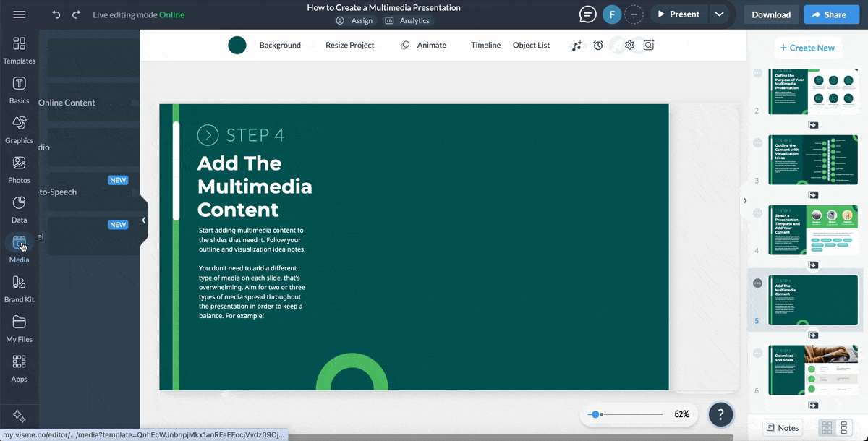Undo the last action
Image resolution: width=868 pixels, height=441 pixels.
[x=56, y=14]
